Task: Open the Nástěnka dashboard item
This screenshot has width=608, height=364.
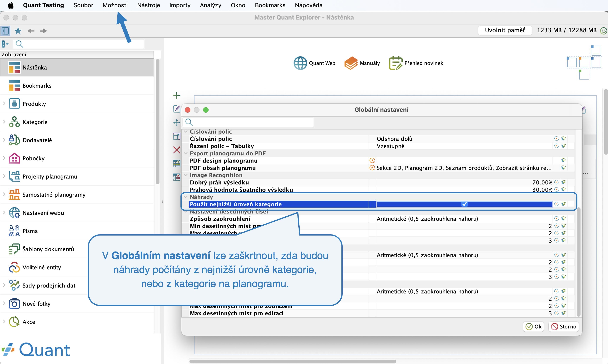Action: click(77, 67)
